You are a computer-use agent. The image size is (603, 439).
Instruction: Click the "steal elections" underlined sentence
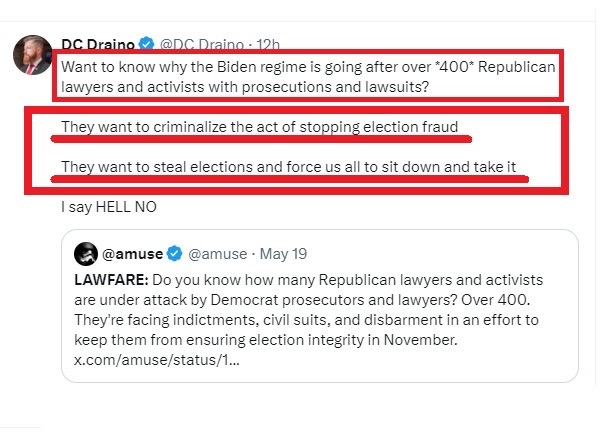click(x=294, y=167)
